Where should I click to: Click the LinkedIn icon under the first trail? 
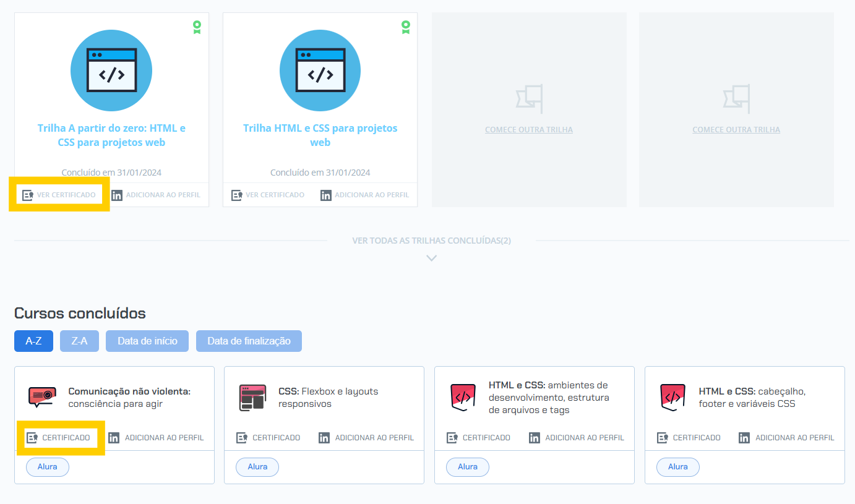coord(117,195)
